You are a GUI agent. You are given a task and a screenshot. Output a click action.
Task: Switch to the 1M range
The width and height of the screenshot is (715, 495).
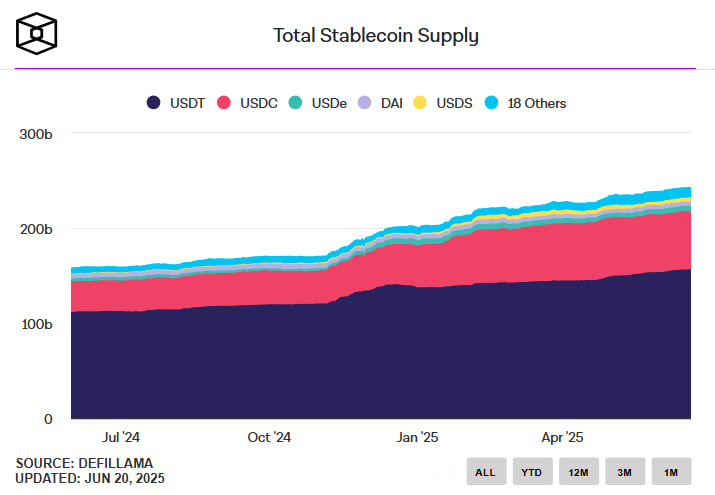click(669, 471)
